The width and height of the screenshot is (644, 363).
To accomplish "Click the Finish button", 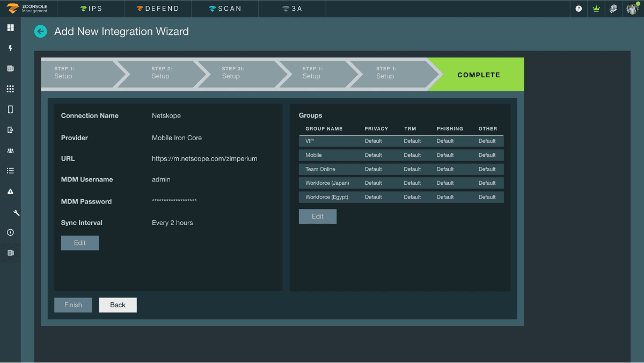I will pyautogui.click(x=73, y=304).
